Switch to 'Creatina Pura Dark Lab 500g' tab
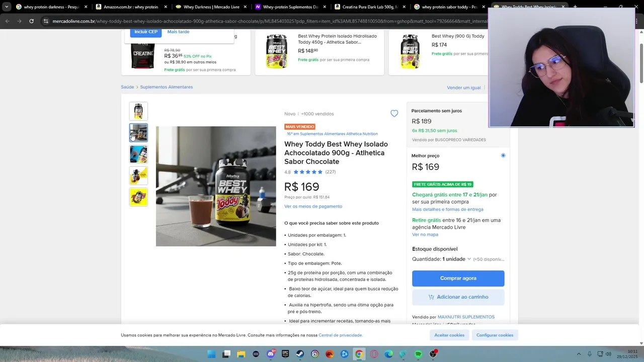 click(370, 7)
